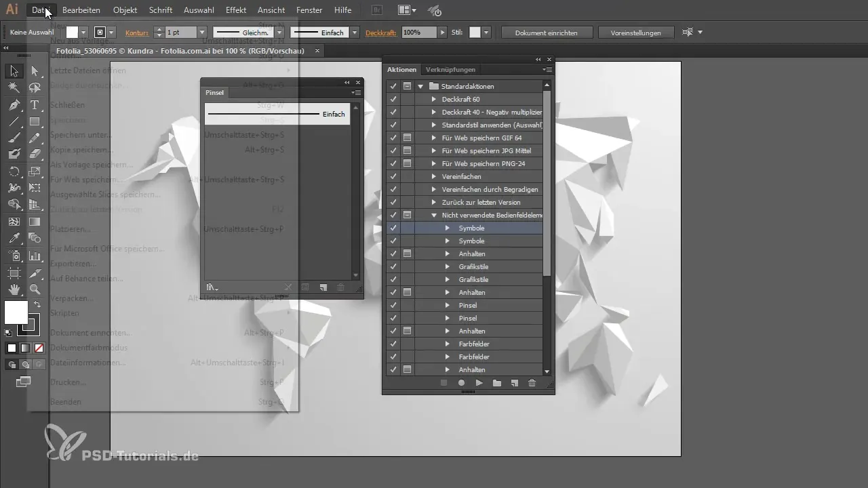Screen dimensions: 868x488
Task: Click the Kontur link in control bar
Action: click(136, 33)
